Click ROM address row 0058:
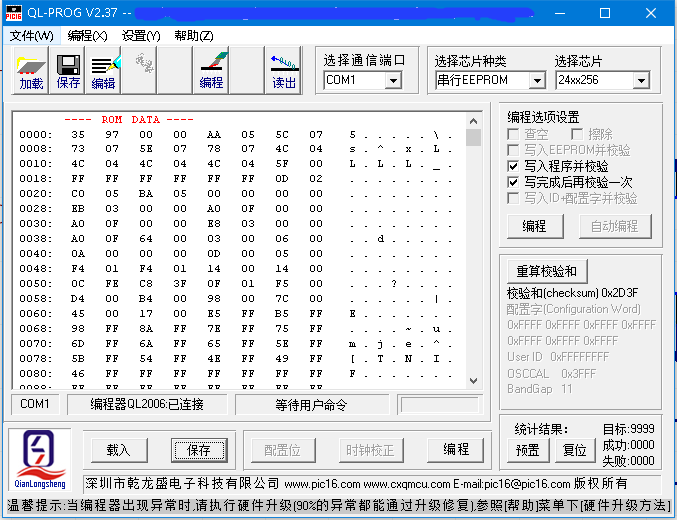This screenshot has width=677, height=520. 36,298
